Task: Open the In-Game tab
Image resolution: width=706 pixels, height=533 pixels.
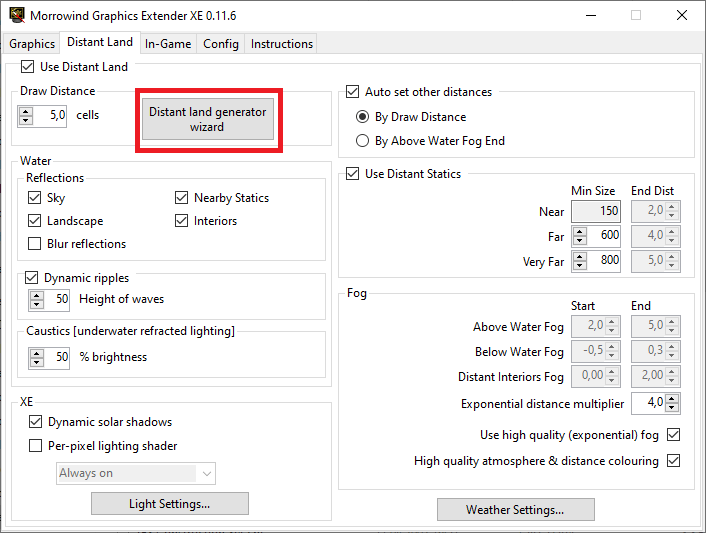Action: tap(168, 44)
